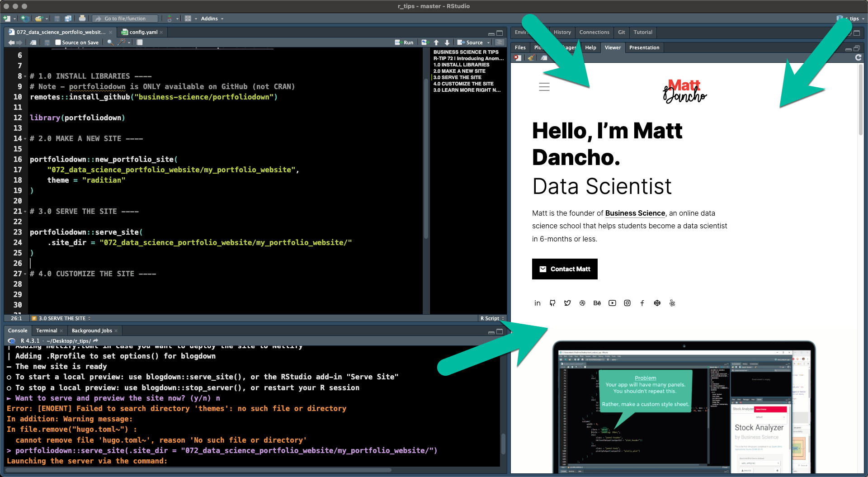868x477 pixels.
Task: Clear all viewer items with broom icon
Action: tap(531, 57)
